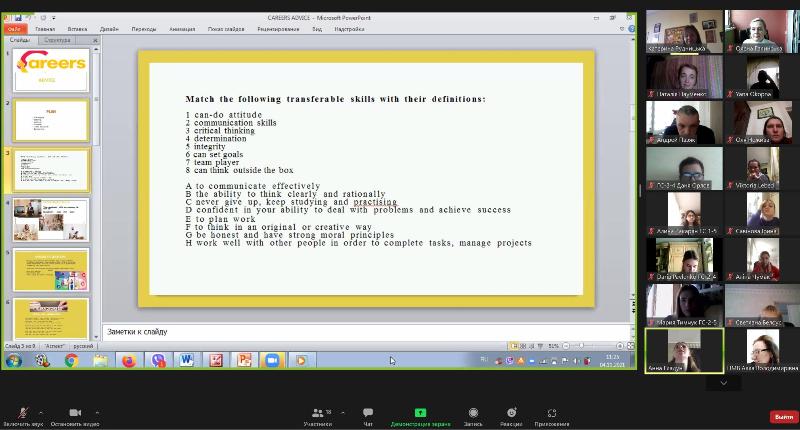800x430 pixels.
Task: Expand the arrow beside Participants
Action: click(343, 412)
